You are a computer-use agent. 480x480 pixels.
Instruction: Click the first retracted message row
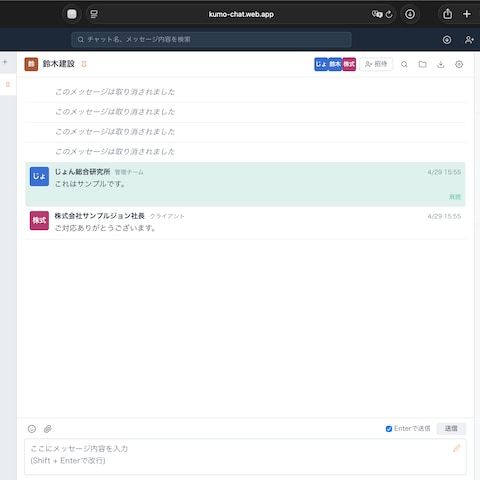(x=245, y=92)
